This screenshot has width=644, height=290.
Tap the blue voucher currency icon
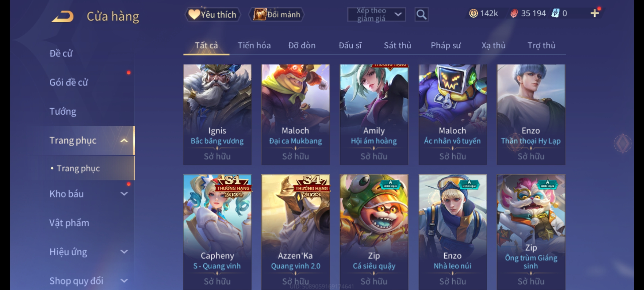pyautogui.click(x=555, y=13)
